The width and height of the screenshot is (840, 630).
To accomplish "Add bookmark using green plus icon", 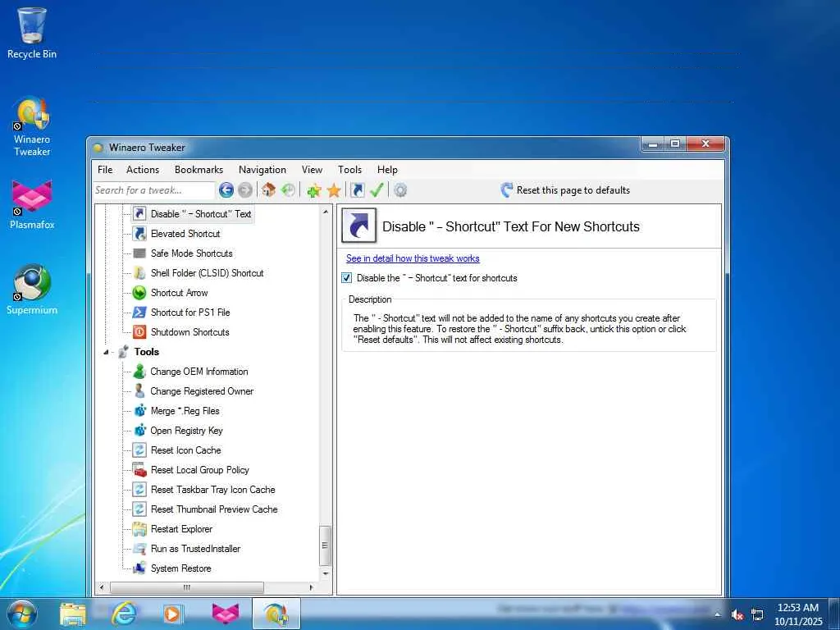I will pos(314,189).
